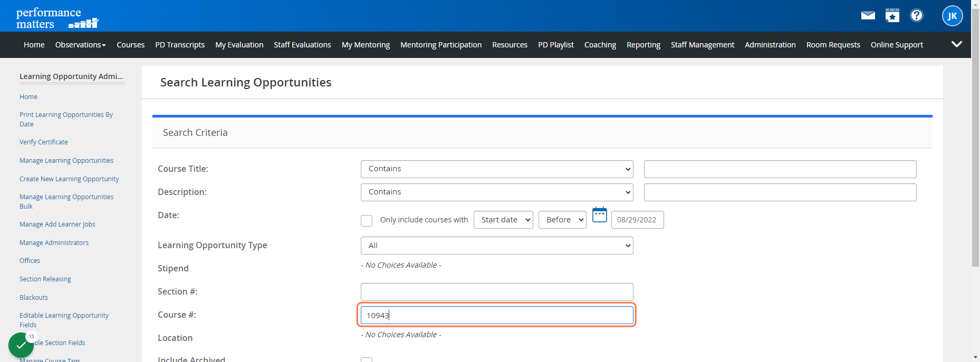The height and width of the screenshot is (362, 980).
Task: Open Staff Management menu item
Action: pyautogui.click(x=703, y=45)
